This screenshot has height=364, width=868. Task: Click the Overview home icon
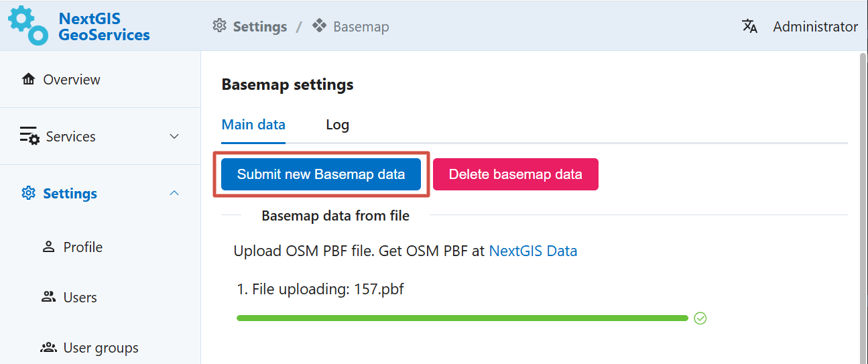28,80
